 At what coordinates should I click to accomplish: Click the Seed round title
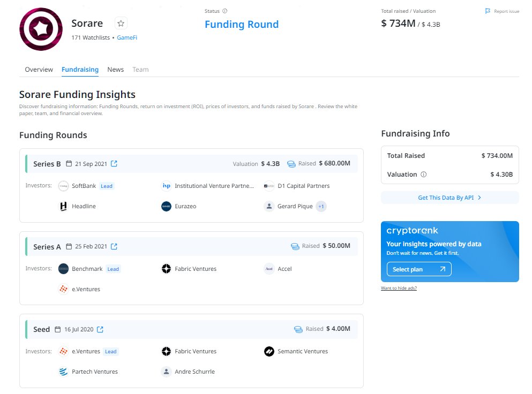[x=41, y=330]
